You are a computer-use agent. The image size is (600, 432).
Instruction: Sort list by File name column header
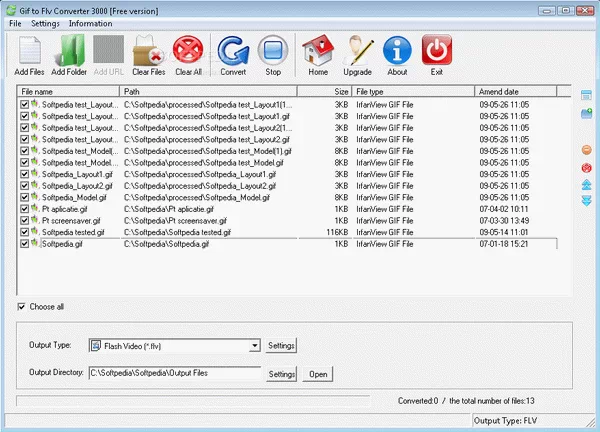[68, 91]
